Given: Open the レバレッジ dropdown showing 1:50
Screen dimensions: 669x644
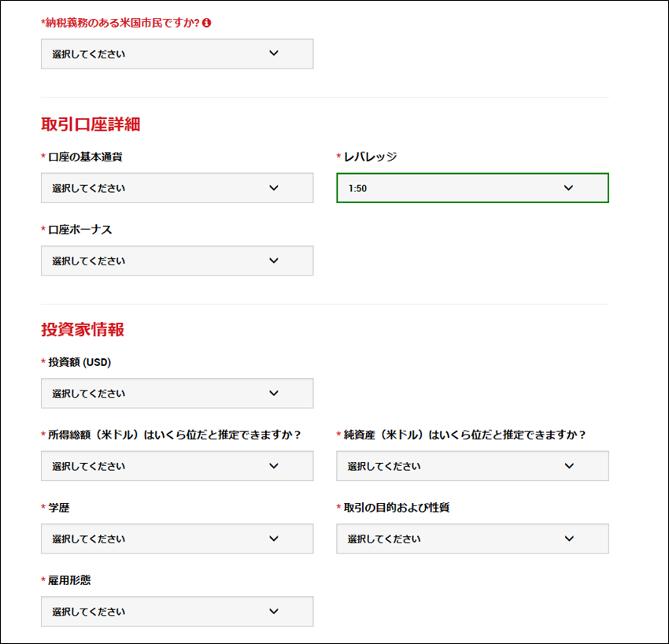Looking at the screenshot, I should click(x=472, y=188).
